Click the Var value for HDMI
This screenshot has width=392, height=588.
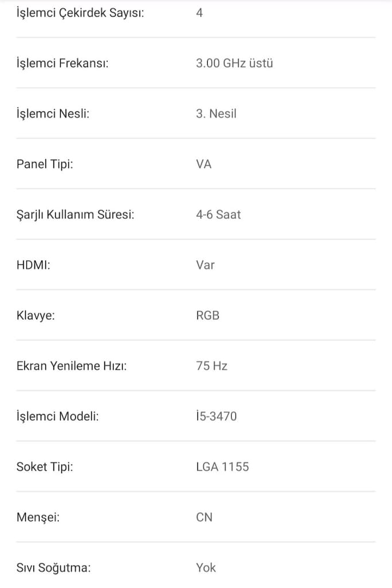click(x=205, y=265)
